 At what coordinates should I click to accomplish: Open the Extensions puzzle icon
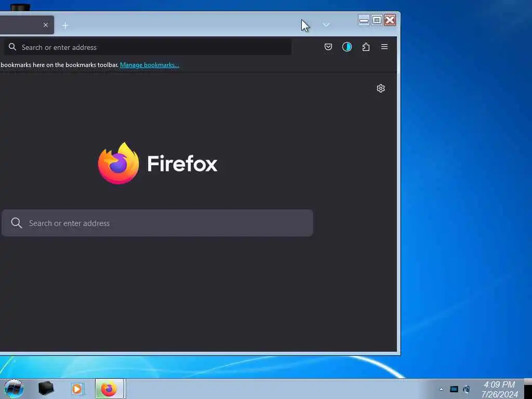(366, 47)
